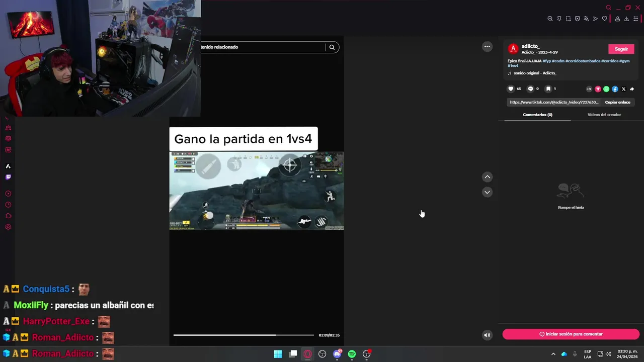The width and height of the screenshot is (644, 362).
Task: Open the sidebar history clock icon
Action: click(8, 205)
